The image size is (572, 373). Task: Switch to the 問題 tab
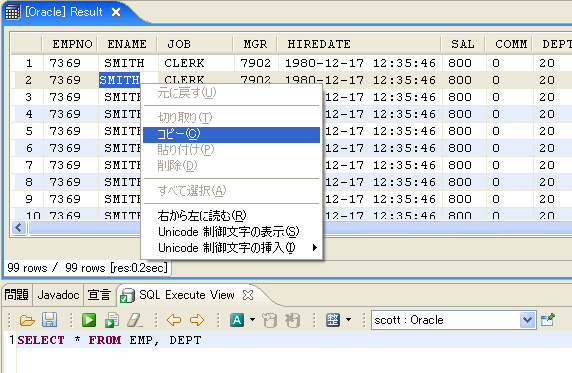pos(16,295)
